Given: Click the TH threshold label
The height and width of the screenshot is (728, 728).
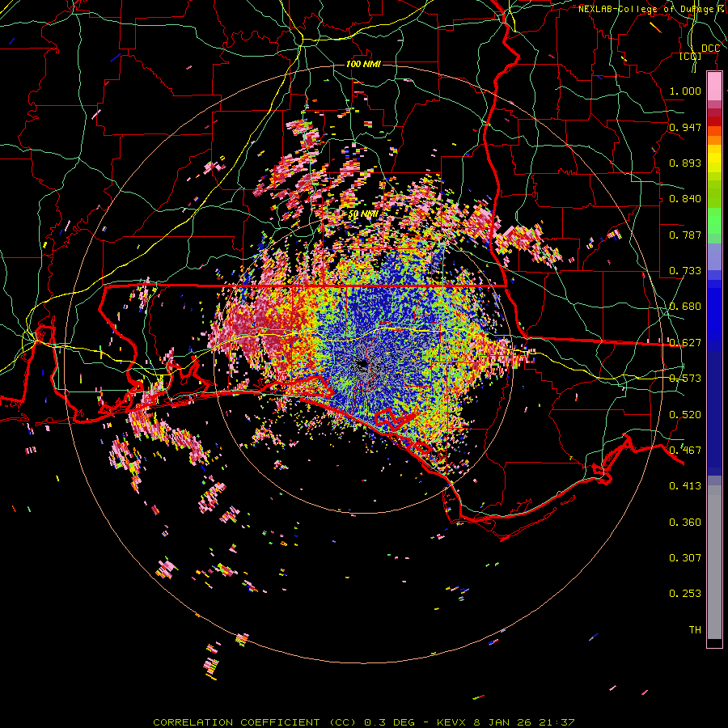Looking at the screenshot, I should [695, 630].
